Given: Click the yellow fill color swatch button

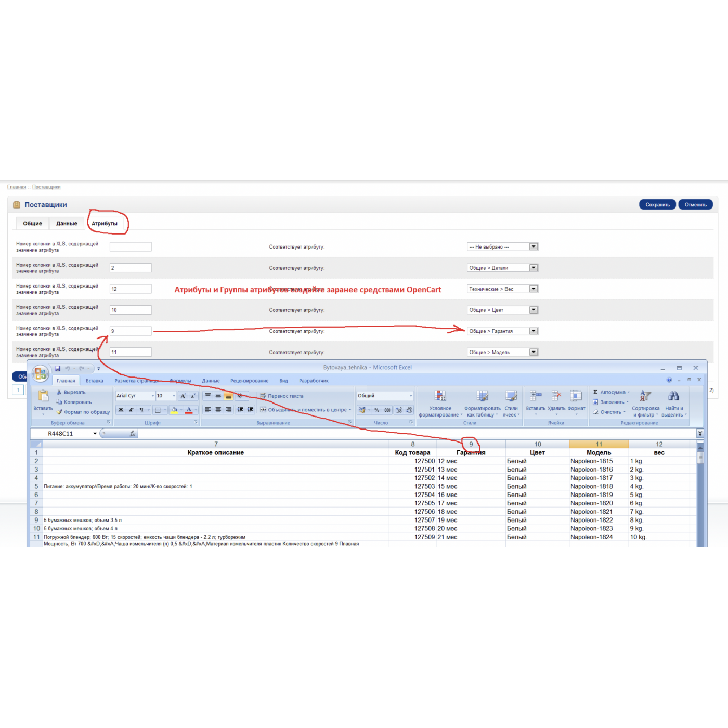Looking at the screenshot, I should tap(174, 410).
